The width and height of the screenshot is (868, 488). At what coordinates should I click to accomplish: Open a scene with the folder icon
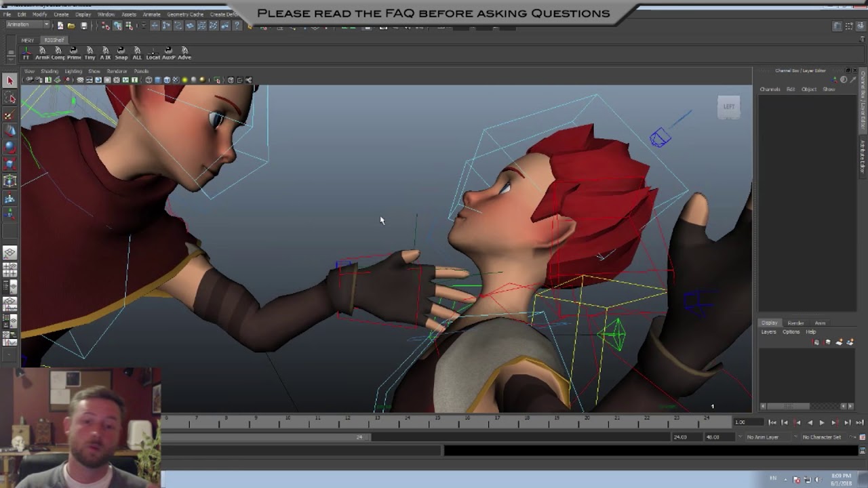pyautogui.click(x=71, y=26)
